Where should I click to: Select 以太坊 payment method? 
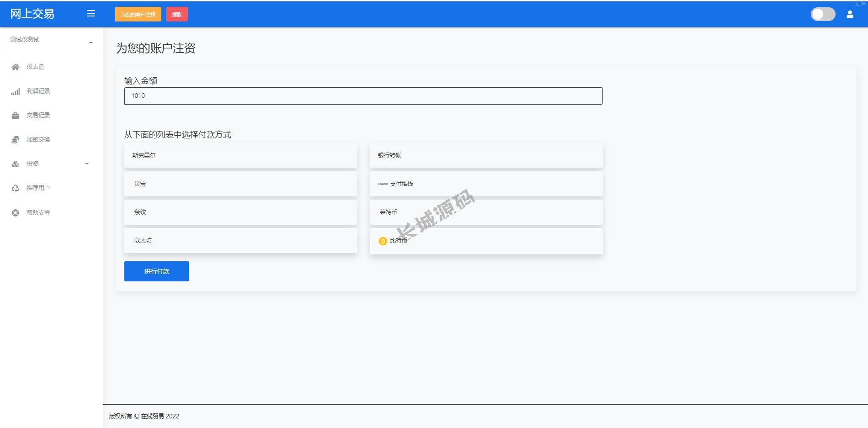click(x=241, y=240)
